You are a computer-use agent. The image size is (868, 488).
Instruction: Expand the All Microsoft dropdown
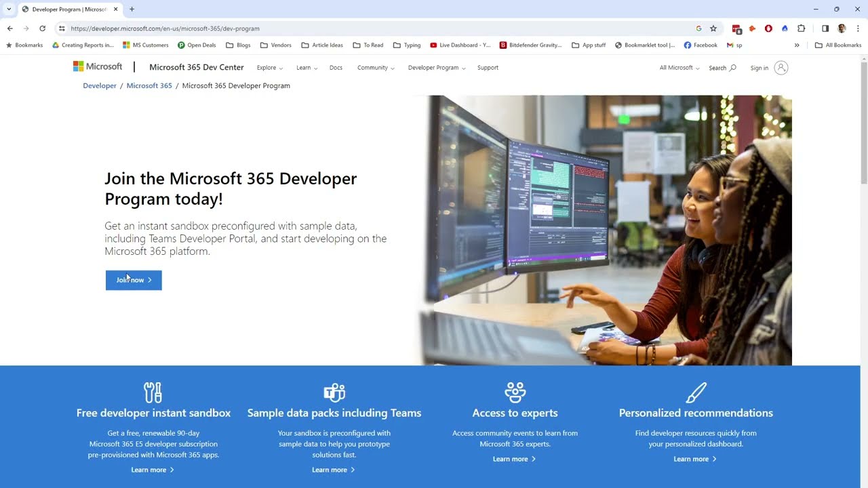pyautogui.click(x=679, y=68)
